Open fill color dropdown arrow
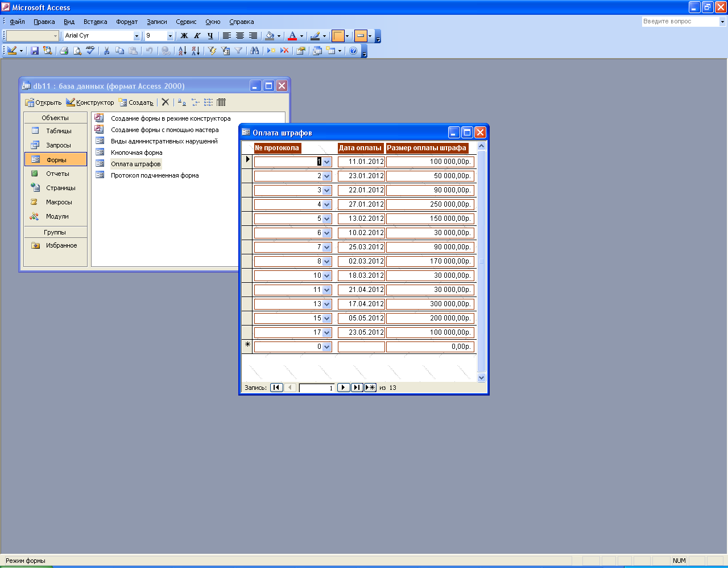The width and height of the screenshot is (728, 568). tap(279, 36)
